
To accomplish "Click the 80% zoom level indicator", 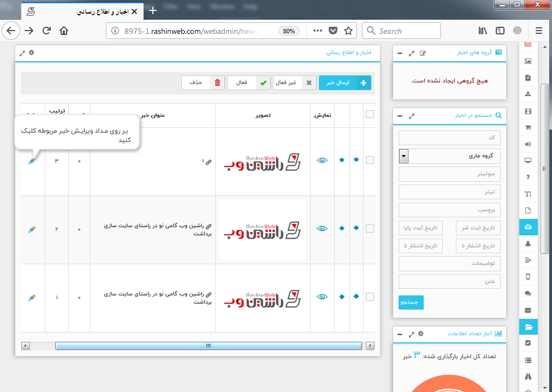I will click(289, 31).
